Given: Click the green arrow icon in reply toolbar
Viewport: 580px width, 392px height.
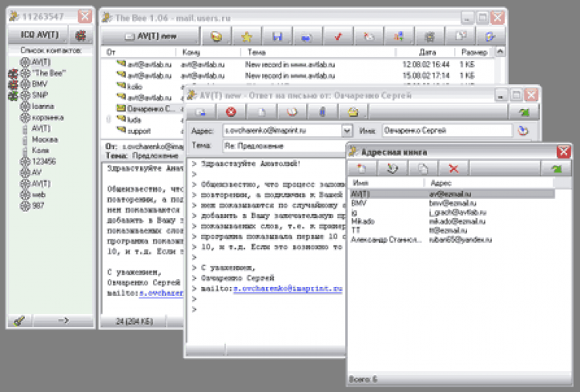Looking at the screenshot, I should [524, 112].
